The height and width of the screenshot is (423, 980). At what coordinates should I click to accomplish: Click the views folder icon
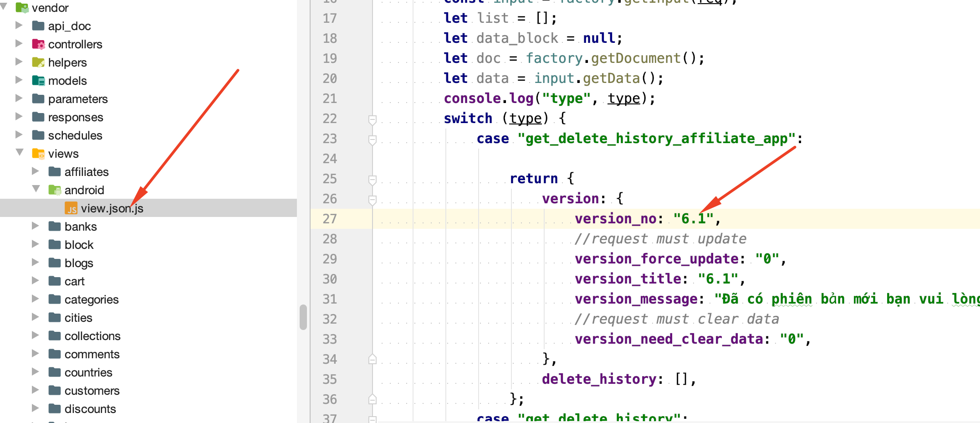coord(38,153)
